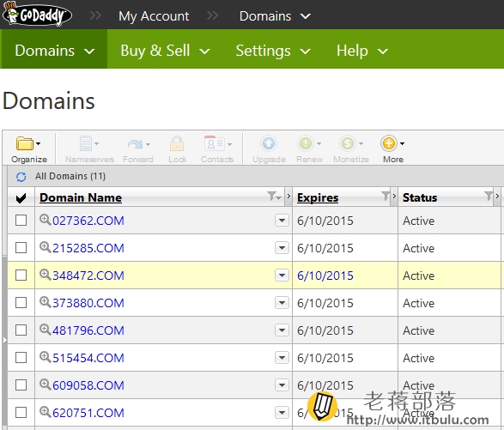Go to My Account breadcrumb link
This screenshot has height=430, width=504.
click(154, 16)
